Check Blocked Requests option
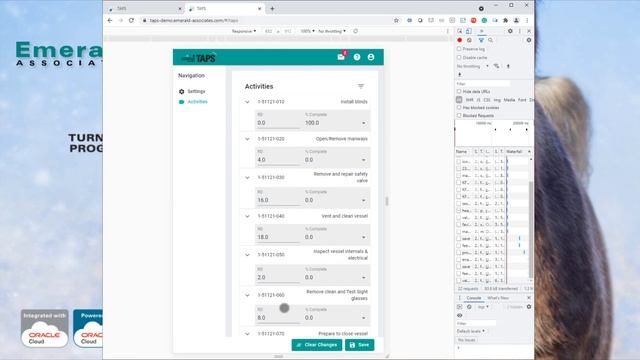This screenshot has width=640, height=360. pos(459,116)
